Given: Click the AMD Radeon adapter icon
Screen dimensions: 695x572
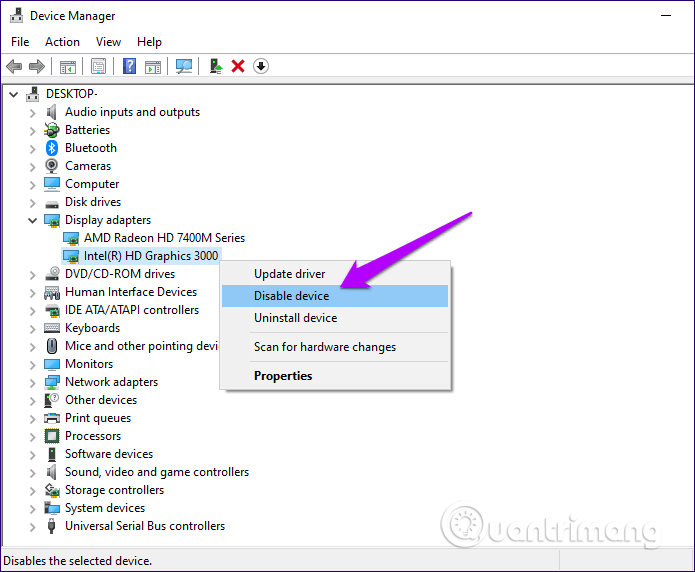Looking at the screenshot, I should 71,239.
